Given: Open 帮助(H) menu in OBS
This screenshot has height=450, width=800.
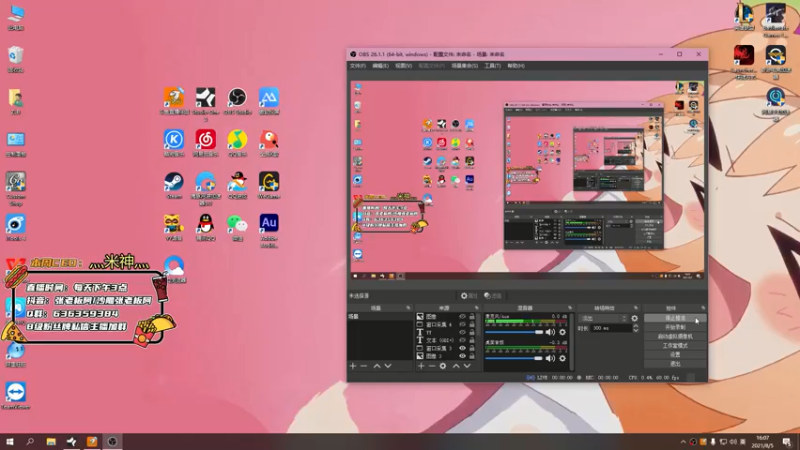Looking at the screenshot, I should point(516,66).
